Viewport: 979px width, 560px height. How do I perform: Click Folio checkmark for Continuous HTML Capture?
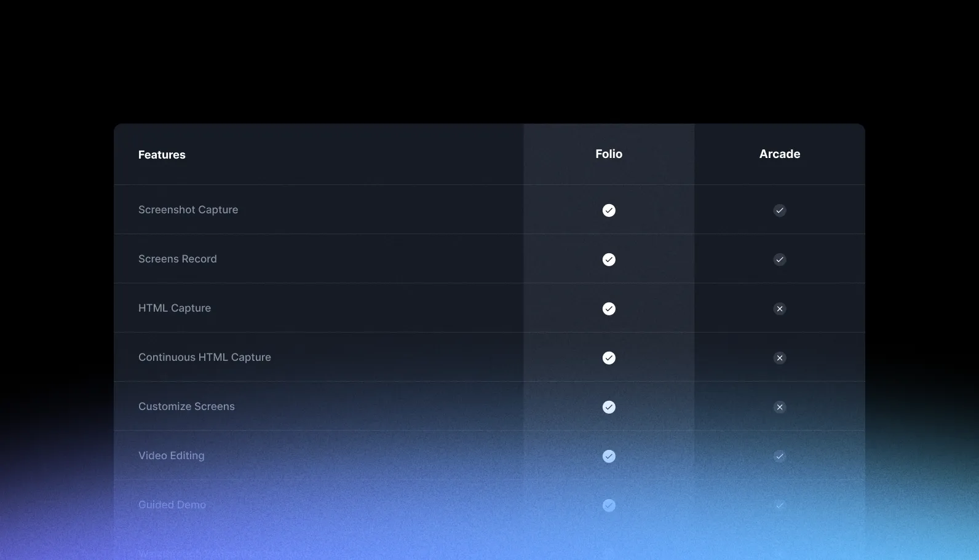(609, 358)
